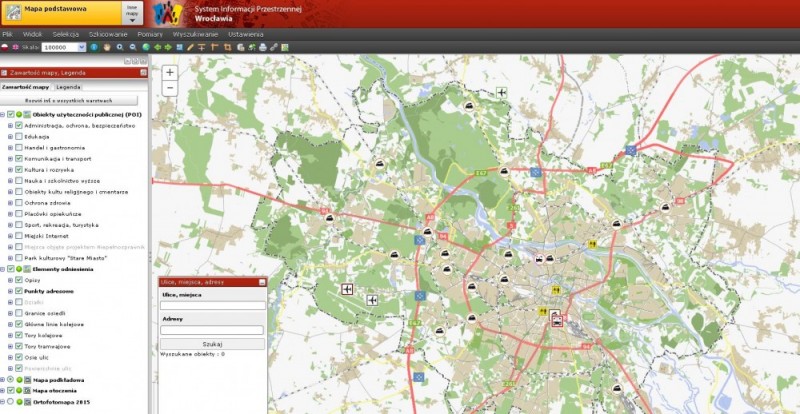Collapse the Elementy odniesienia group
The height and width of the screenshot is (414, 800).
coord(3,269)
